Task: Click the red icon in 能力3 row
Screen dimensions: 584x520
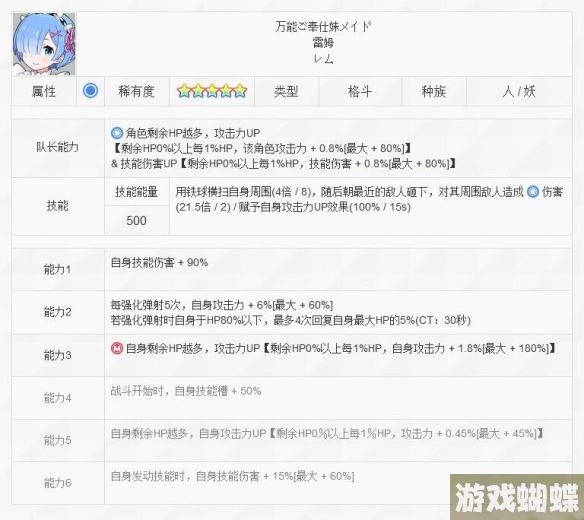Action: click(117, 348)
